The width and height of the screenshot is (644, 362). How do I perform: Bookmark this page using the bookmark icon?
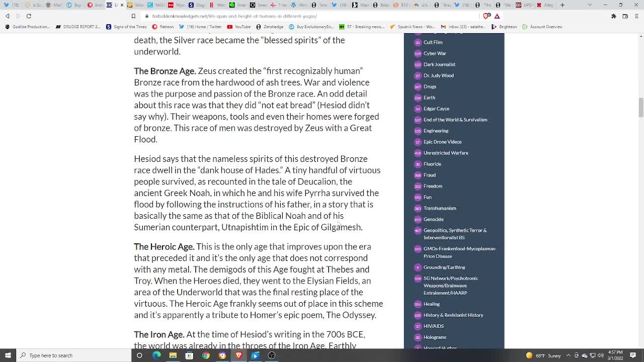(x=133, y=16)
